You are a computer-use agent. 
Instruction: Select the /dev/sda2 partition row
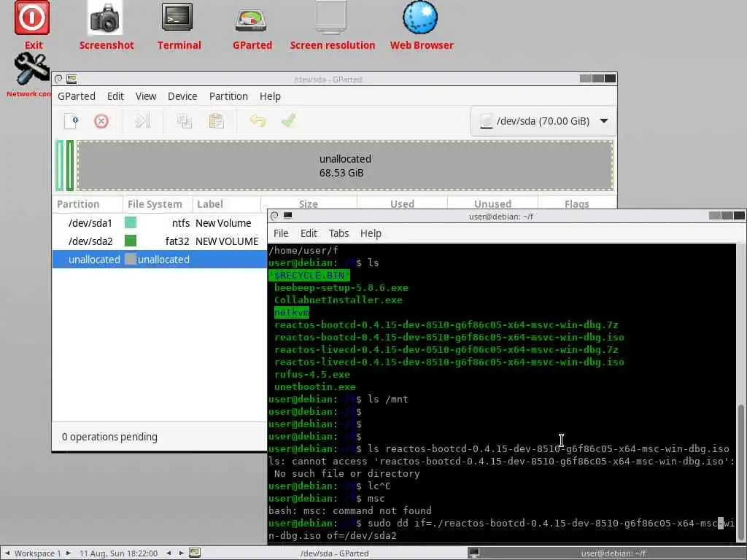tap(160, 241)
